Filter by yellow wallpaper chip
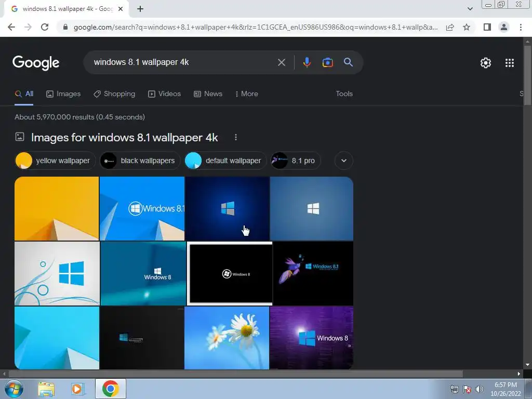 click(x=55, y=161)
